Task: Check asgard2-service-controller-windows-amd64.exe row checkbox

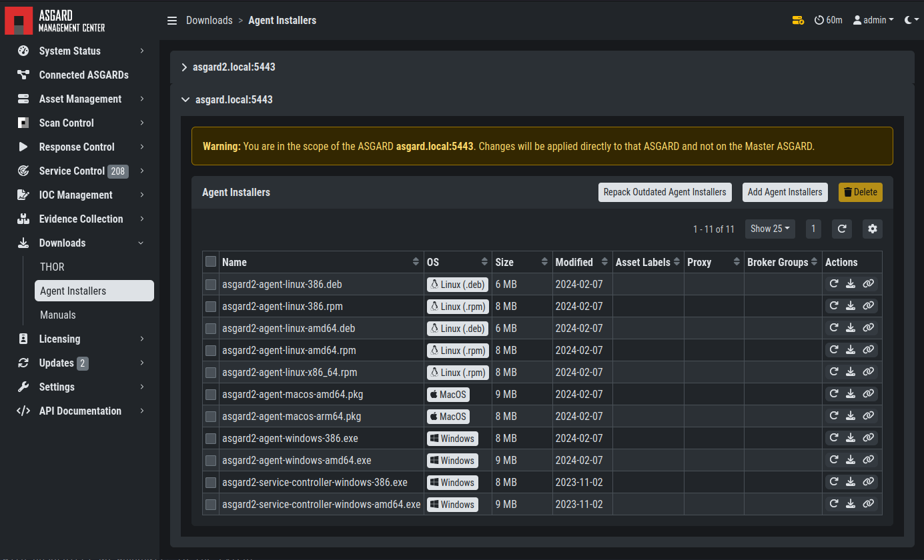Action: point(211,505)
